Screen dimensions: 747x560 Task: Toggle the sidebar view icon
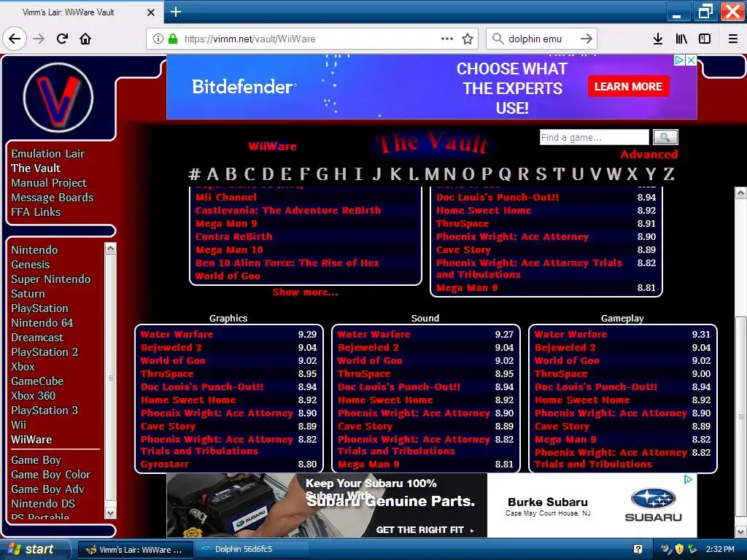[x=705, y=39]
